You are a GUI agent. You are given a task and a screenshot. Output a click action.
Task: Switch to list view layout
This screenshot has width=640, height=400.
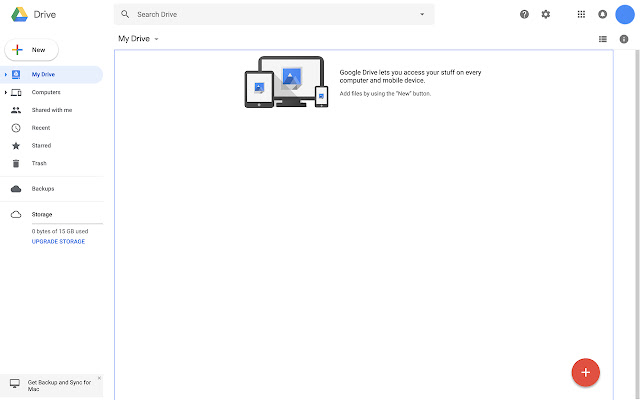click(603, 39)
